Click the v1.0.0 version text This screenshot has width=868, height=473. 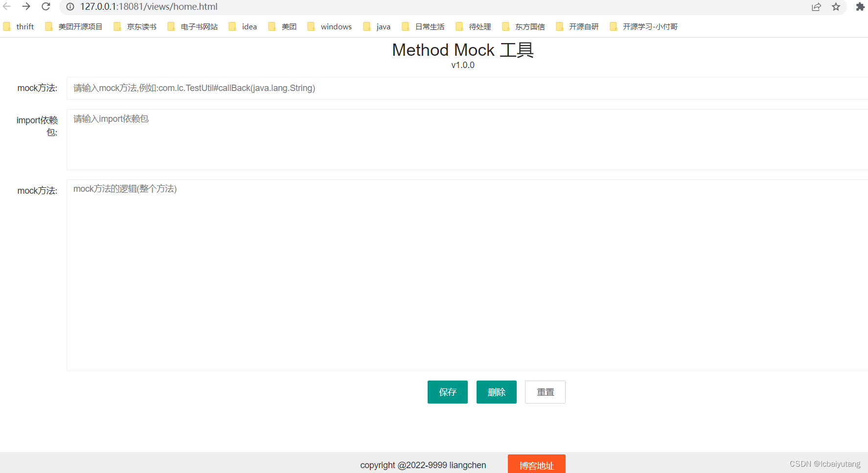click(x=463, y=65)
